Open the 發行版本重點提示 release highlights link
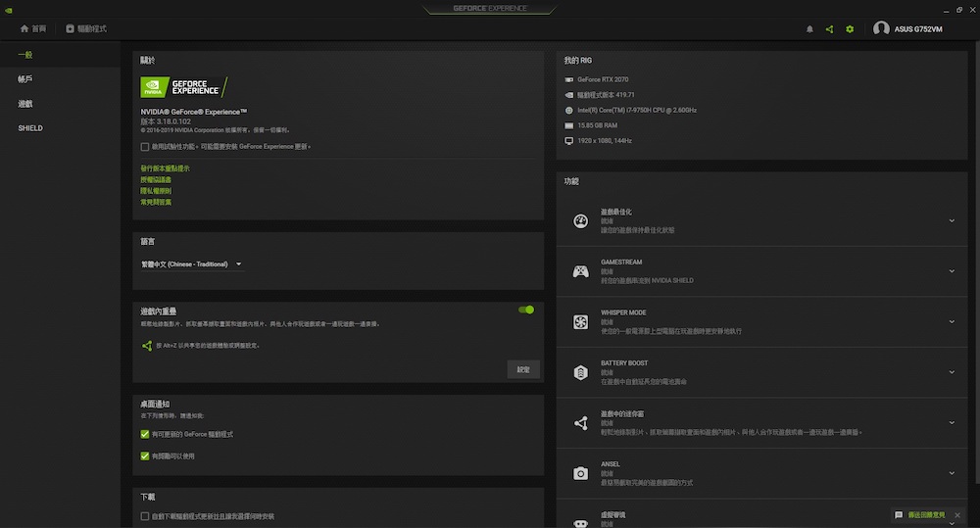Viewport: 980px width, 528px height. (166, 168)
